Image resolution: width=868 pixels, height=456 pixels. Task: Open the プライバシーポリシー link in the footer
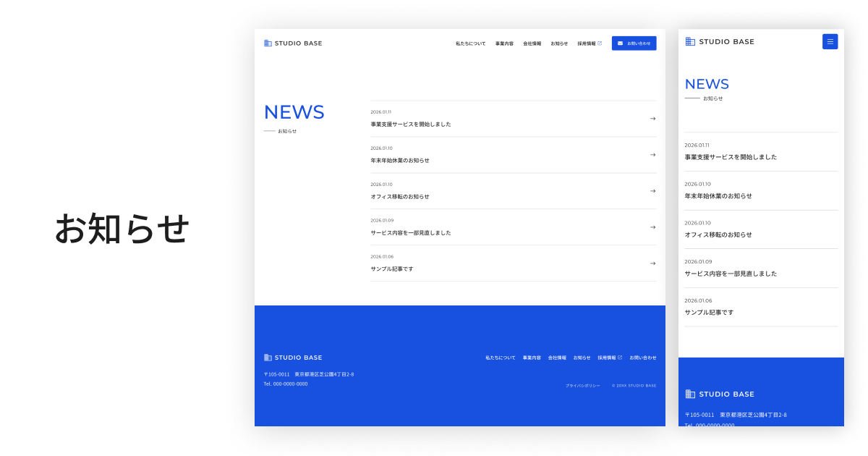pyautogui.click(x=583, y=385)
